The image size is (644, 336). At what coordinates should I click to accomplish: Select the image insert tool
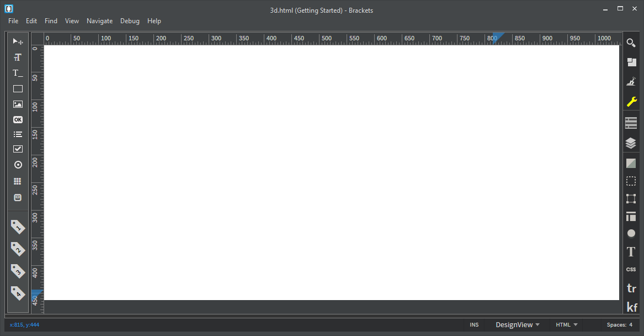18,104
